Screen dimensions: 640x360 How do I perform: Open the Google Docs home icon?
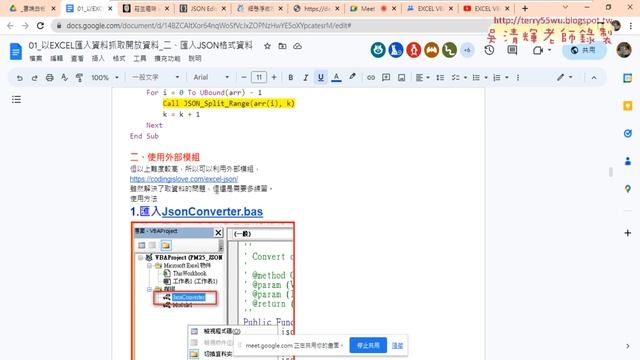pyautogui.click(x=16, y=51)
